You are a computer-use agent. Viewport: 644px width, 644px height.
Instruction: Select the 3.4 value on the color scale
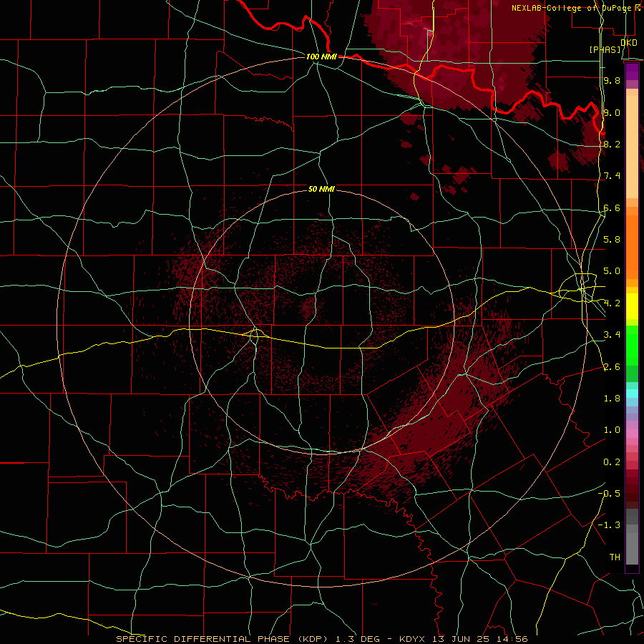612,335
